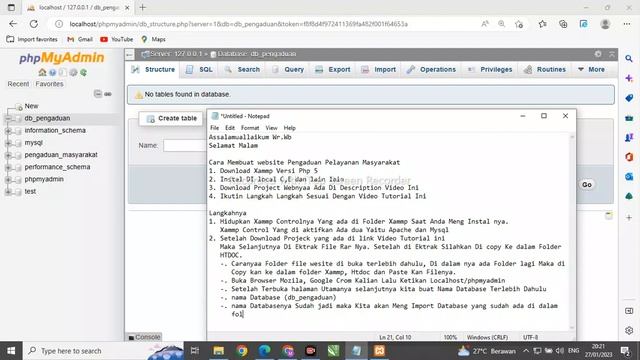Open the Query tab

[x=288, y=69]
